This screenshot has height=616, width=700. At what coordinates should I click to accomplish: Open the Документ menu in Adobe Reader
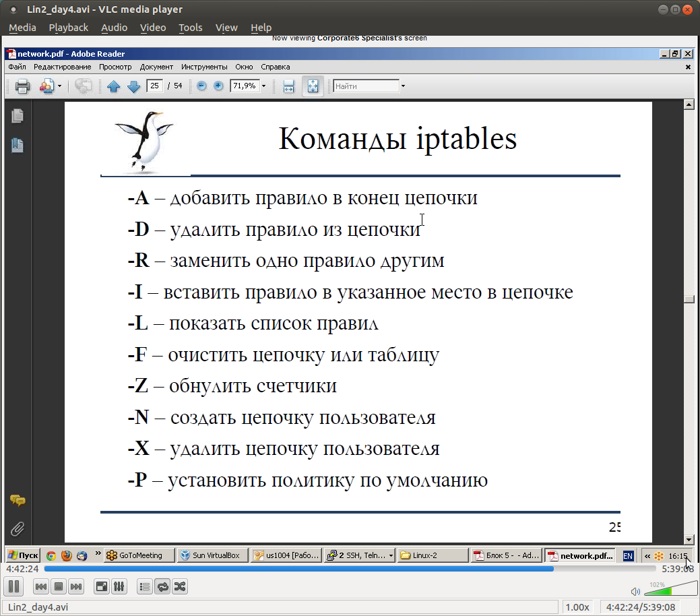pyautogui.click(x=156, y=67)
